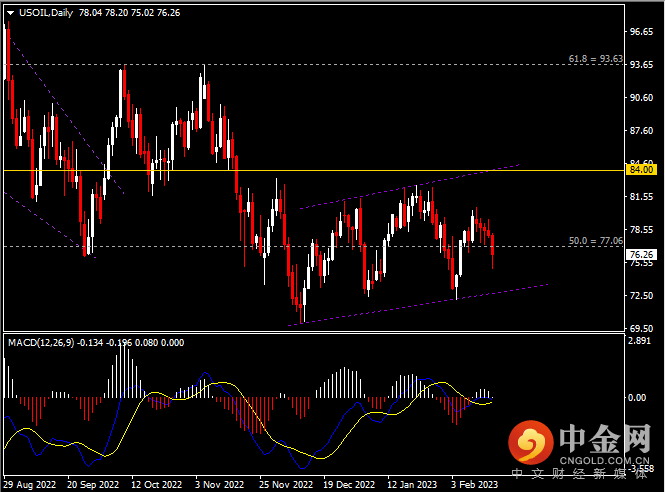This screenshot has height=492, width=665.
Task: Click the 29 Aug 2022 date label
Action: [30, 484]
